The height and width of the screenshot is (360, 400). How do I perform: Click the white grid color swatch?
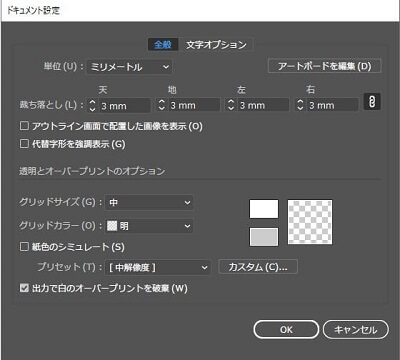[x=264, y=209]
